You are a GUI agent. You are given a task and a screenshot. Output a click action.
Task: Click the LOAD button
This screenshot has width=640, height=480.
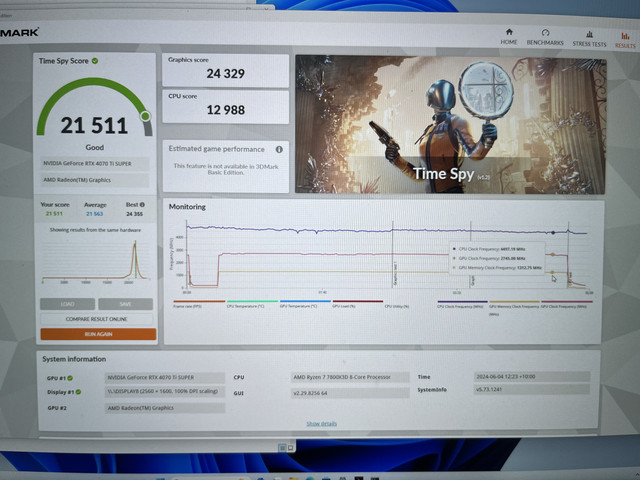pos(67,304)
